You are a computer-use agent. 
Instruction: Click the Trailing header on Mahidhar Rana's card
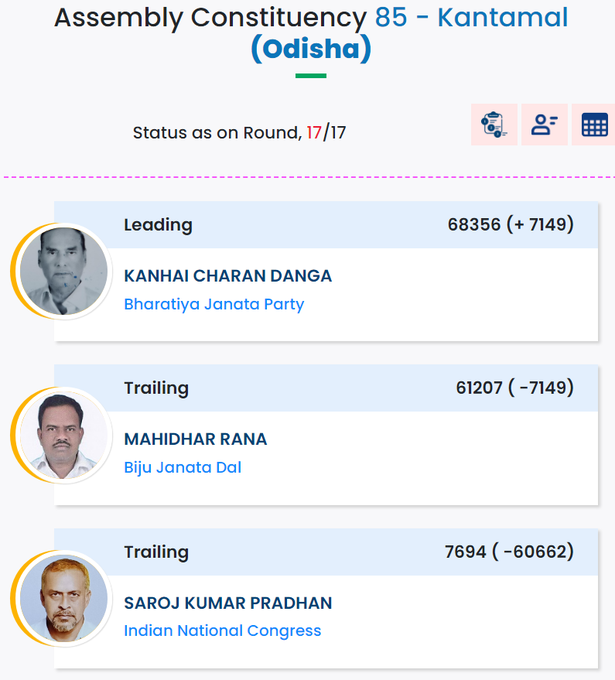pos(156,388)
